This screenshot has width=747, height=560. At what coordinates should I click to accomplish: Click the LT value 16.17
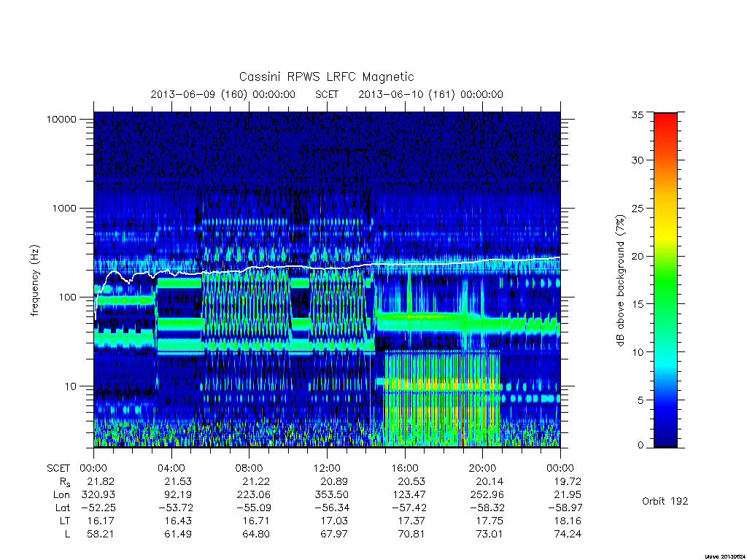(101, 521)
